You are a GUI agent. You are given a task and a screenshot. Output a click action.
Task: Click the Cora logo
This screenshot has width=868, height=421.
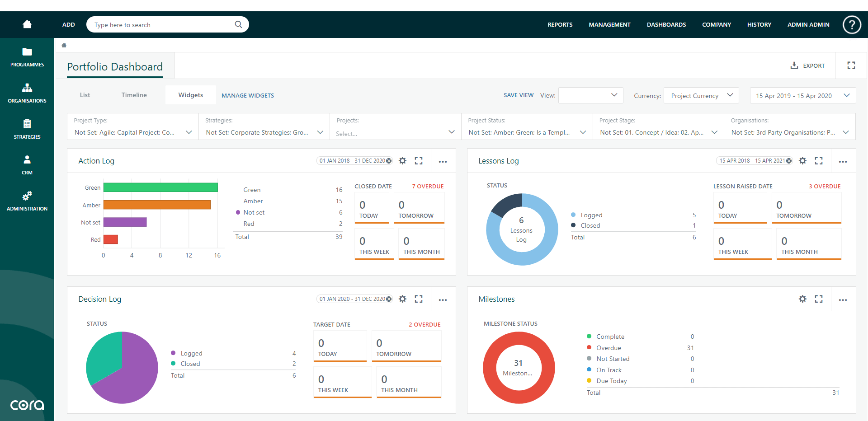[27, 405]
